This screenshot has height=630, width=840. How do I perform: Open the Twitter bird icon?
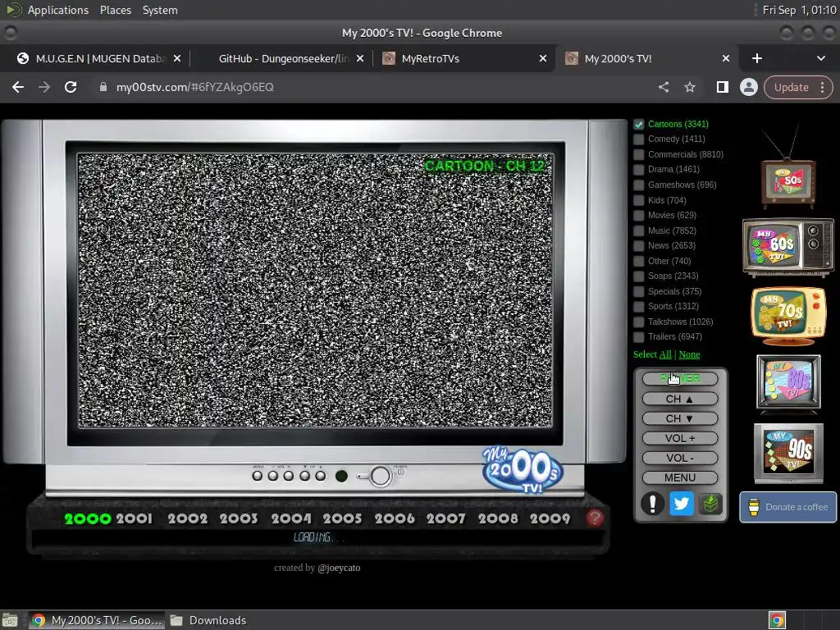(682, 504)
